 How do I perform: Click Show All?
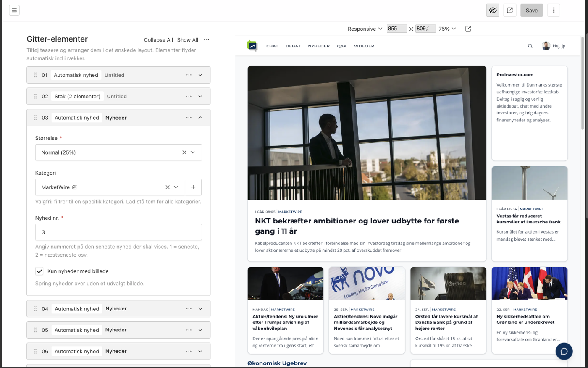(188, 40)
